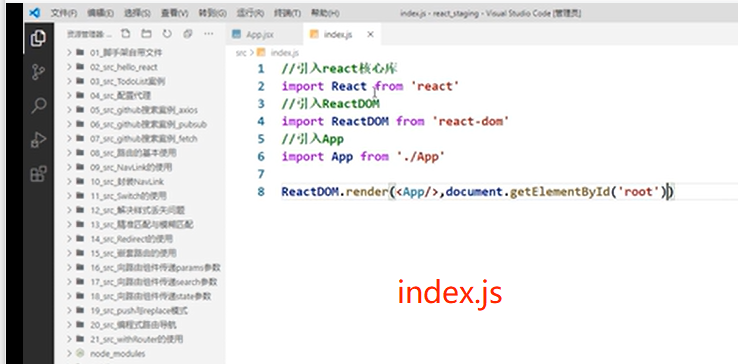Expand the 02_src_hello_react folder chevron

click(69, 67)
